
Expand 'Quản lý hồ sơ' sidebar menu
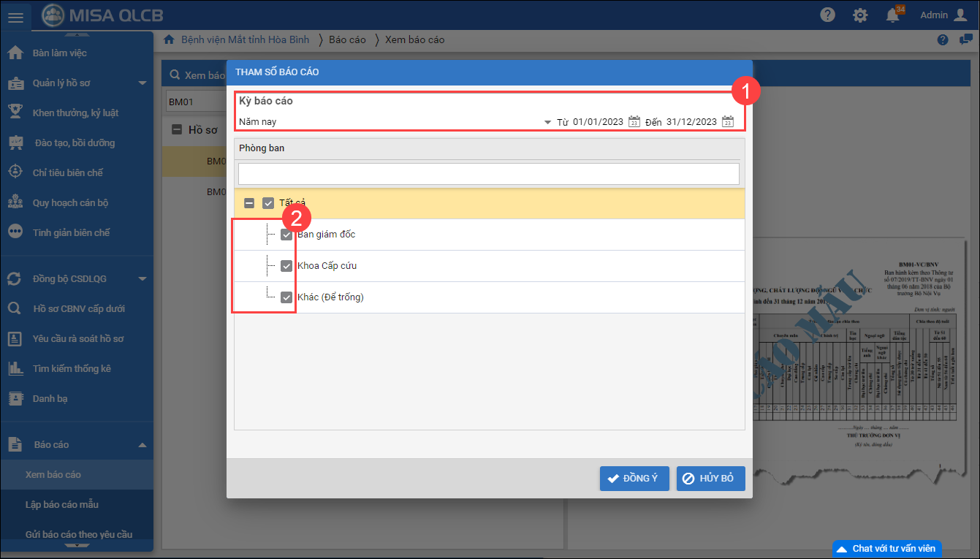[x=143, y=83]
